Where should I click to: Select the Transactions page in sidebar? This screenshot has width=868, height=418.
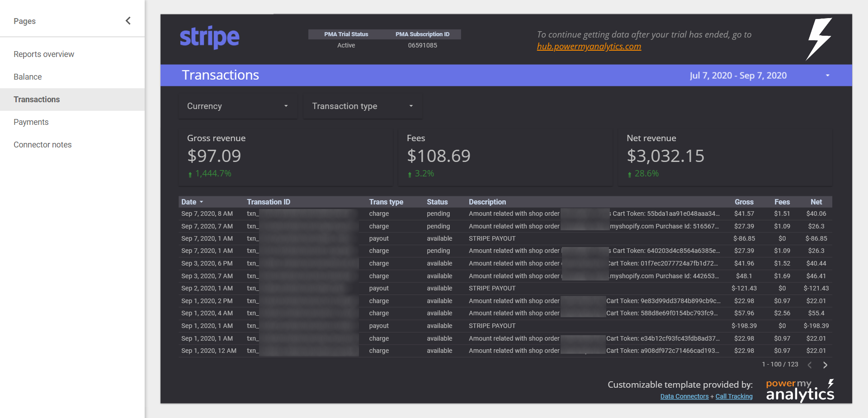[x=37, y=100]
